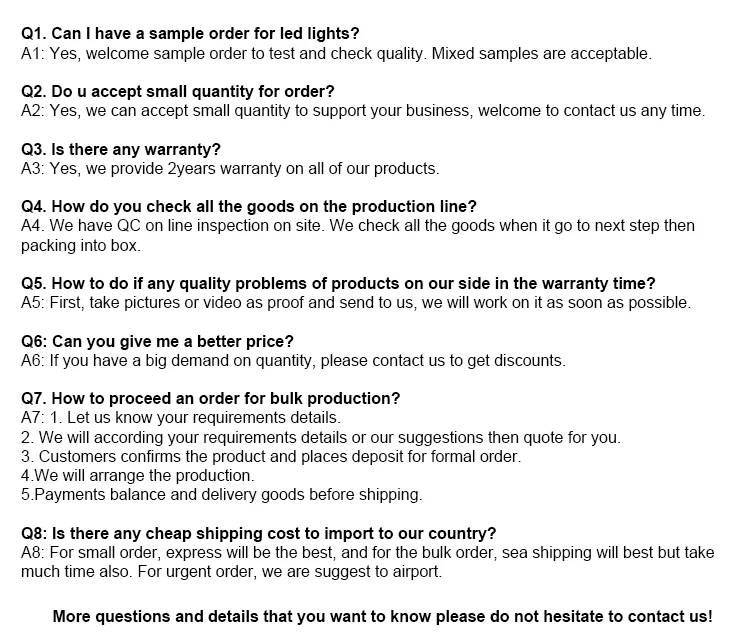Click the A5 pictures or video proof answer

tap(355, 303)
